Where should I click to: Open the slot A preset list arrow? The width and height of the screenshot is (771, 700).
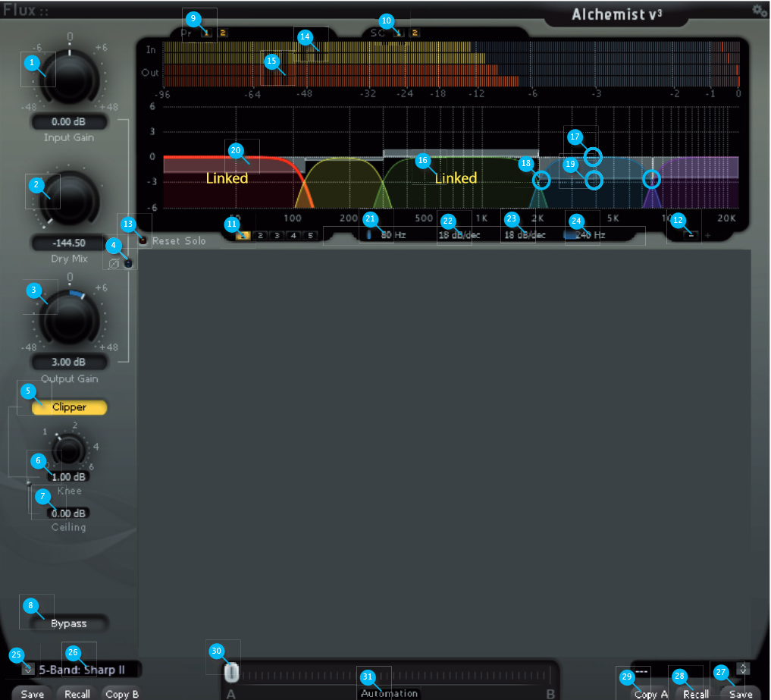pyautogui.click(x=28, y=670)
